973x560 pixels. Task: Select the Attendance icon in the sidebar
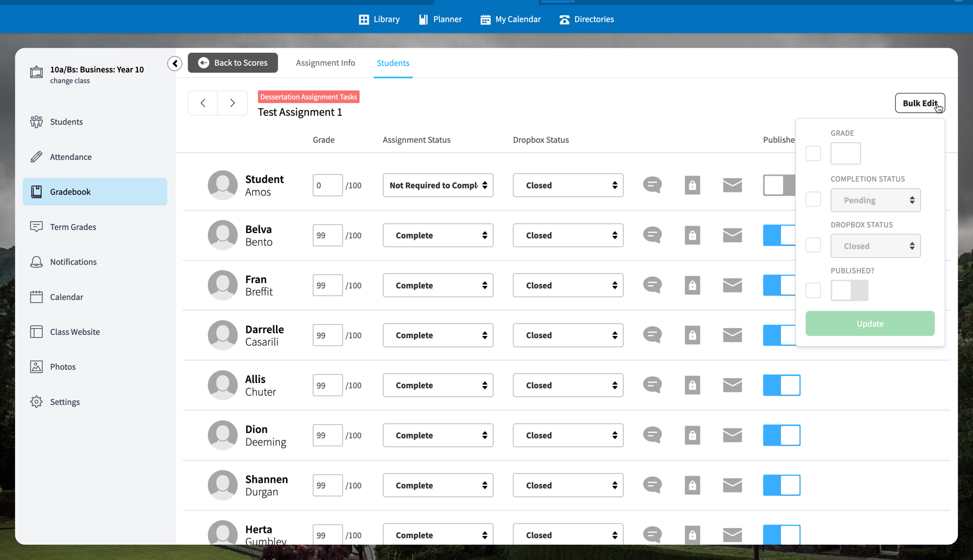point(70,156)
